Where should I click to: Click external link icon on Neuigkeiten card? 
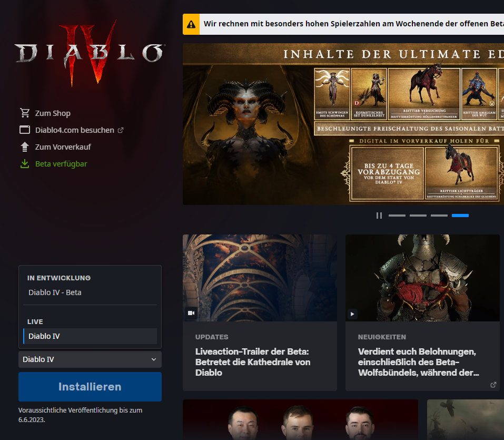(493, 385)
